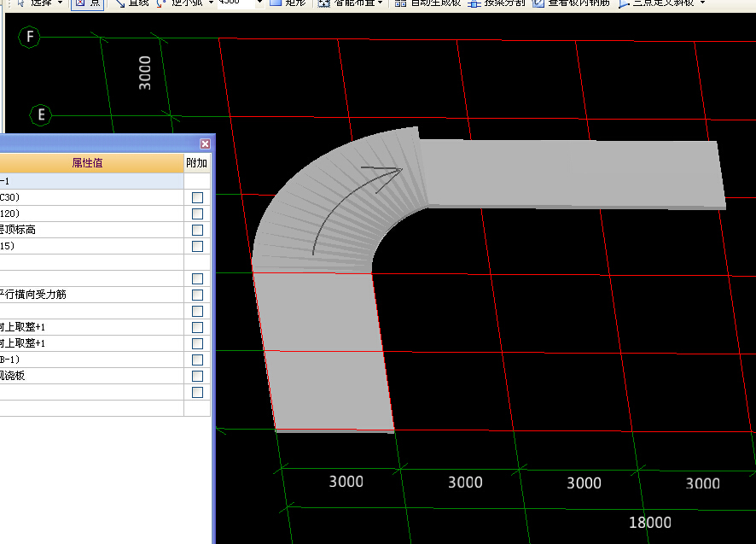The image size is (756, 544).
Task: Click the 15) property value cell
Action: (91, 246)
